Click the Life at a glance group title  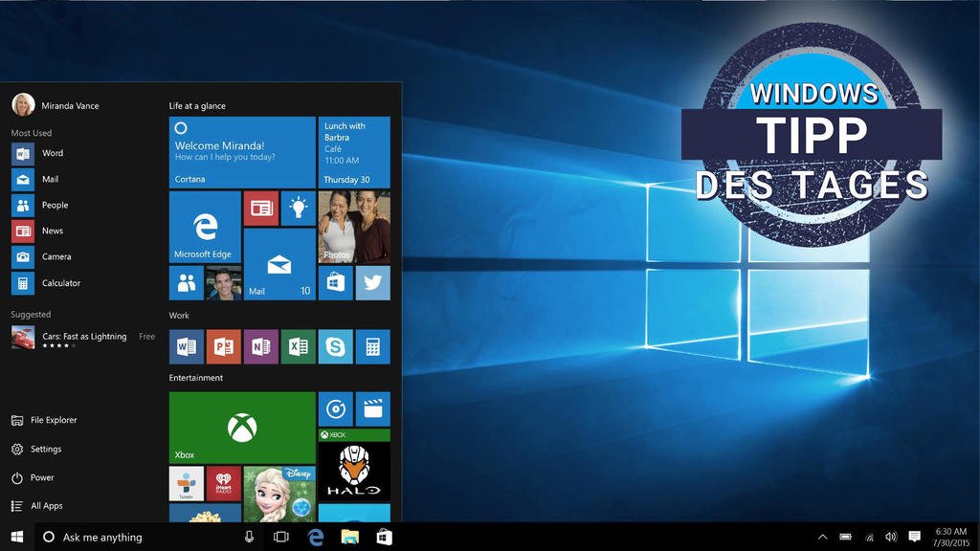[197, 105]
